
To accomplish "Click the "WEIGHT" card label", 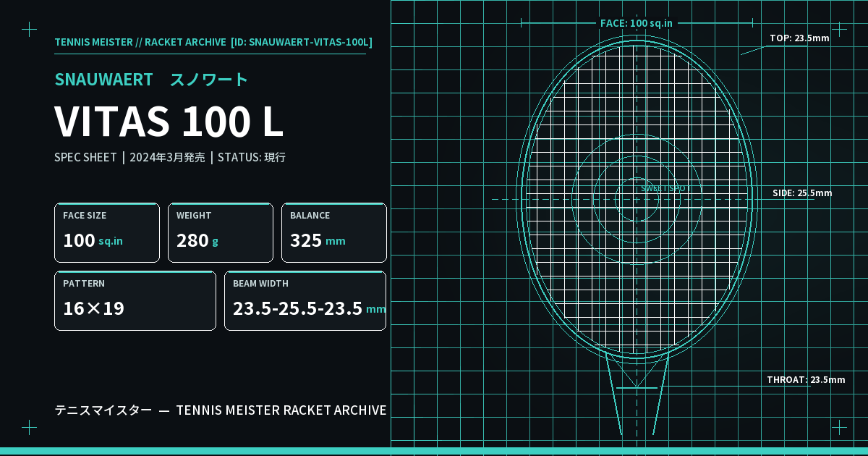I will coord(194,216).
